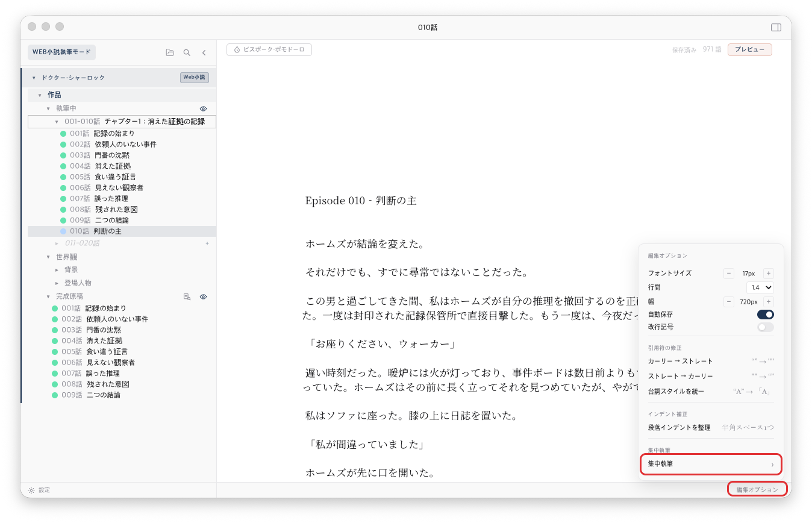Expand the 背景 folder
The width and height of the screenshot is (812, 523).
click(57, 270)
